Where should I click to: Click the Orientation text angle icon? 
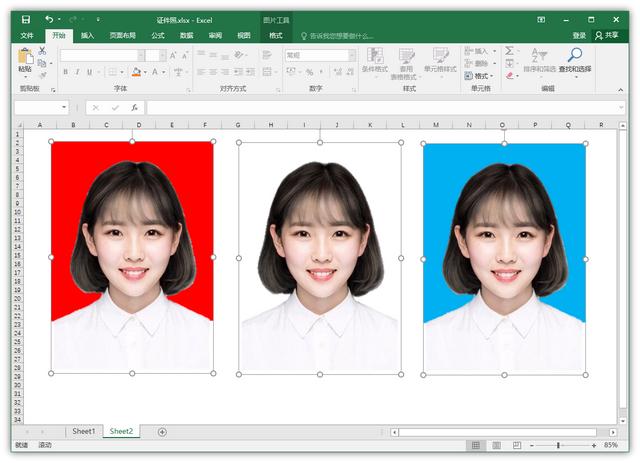pyautogui.click(x=239, y=55)
